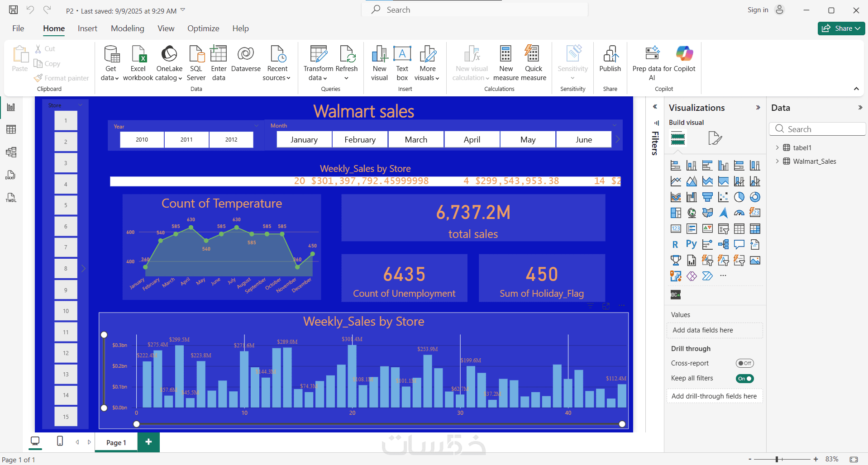Toggle the Cross-report drill through switch
The width and height of the screenshot is (868, 465).
coord(744,363)
